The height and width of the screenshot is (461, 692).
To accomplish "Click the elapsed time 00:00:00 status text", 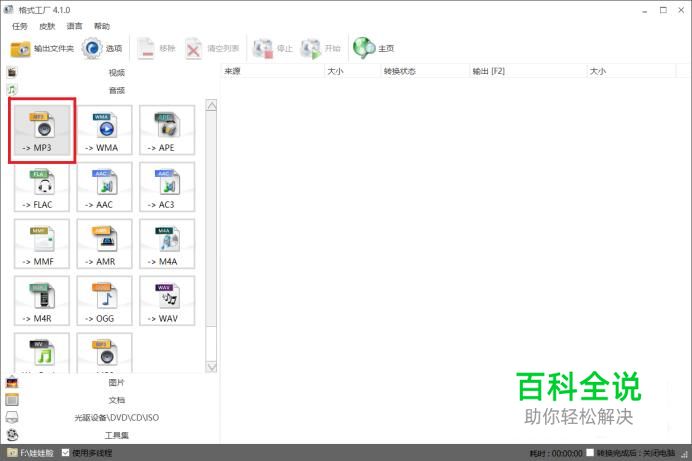I will tap(556, 453).
